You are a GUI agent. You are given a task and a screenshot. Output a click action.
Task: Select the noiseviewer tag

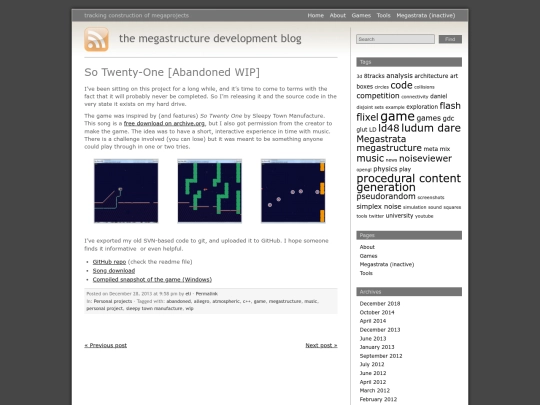point(425,158)
